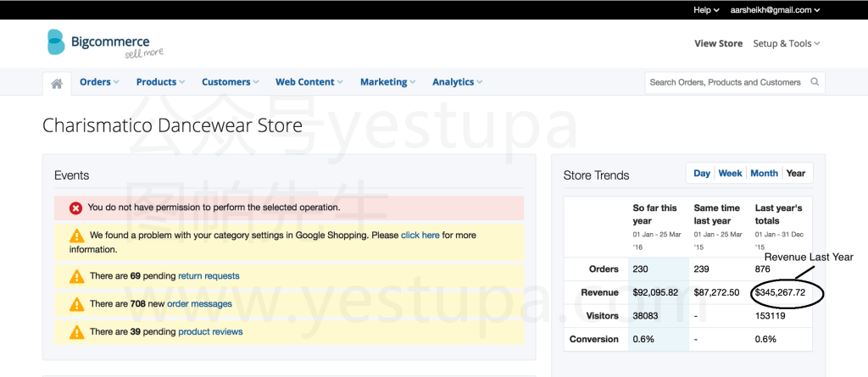Click the orders value 239
Viewport: 868px width, 377px height.
point(702,269)
